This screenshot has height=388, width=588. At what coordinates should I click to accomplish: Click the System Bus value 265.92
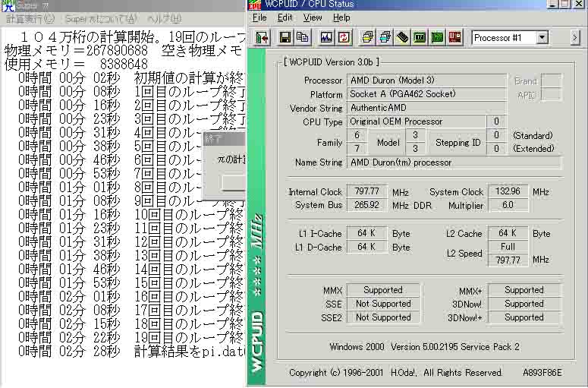pos(366,205)
